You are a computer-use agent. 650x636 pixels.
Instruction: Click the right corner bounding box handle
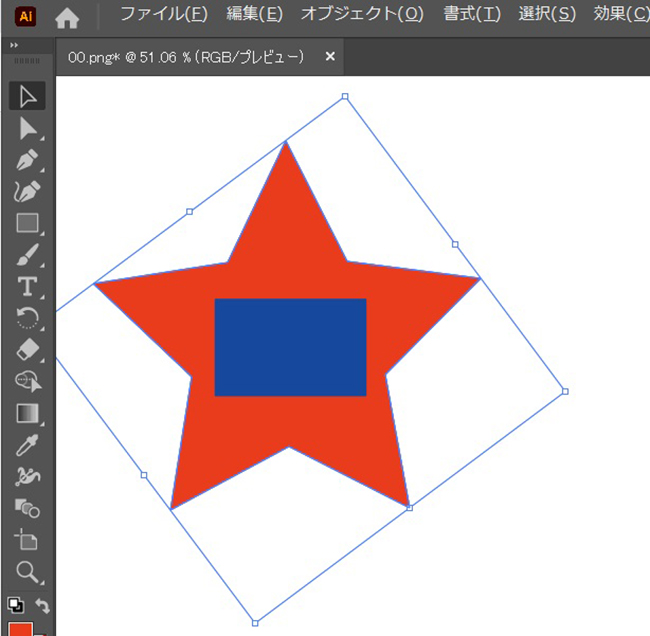pos(565,391)
